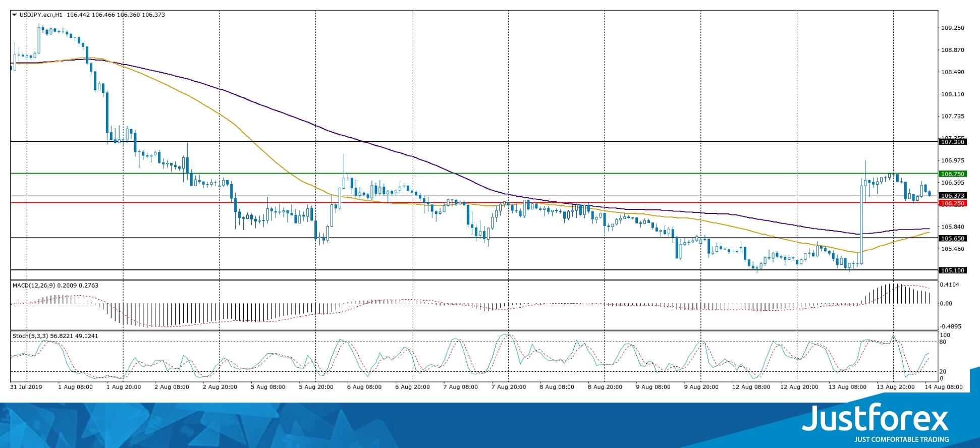Click the triangle arrow beside USDJPY.ecn,H1
This screenshot has height=448, width=980.
coord(14,15)
